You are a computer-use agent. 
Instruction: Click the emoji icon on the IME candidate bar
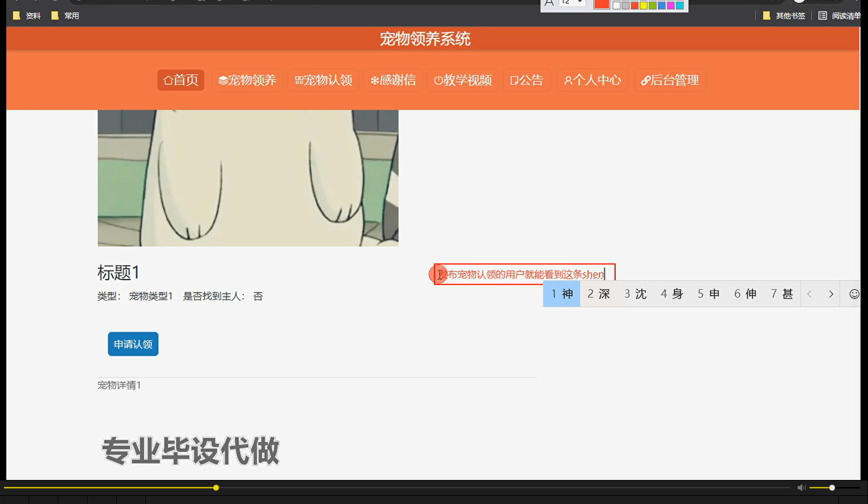pos(854,294)
